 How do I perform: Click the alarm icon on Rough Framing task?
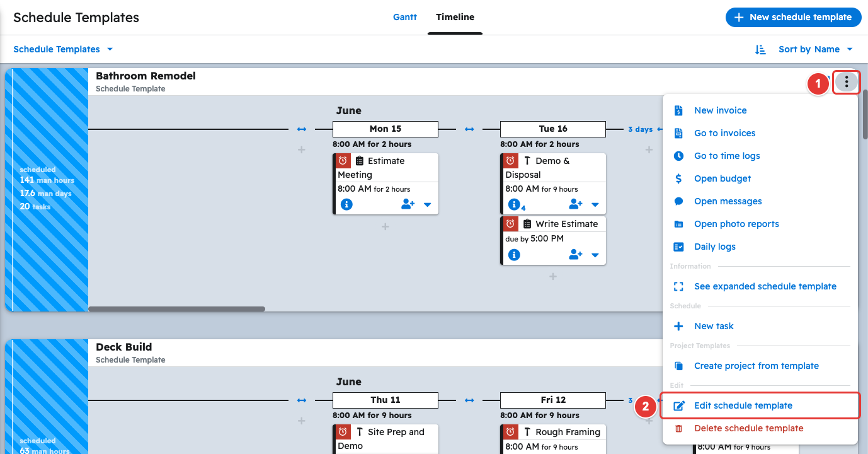(511, 432)
